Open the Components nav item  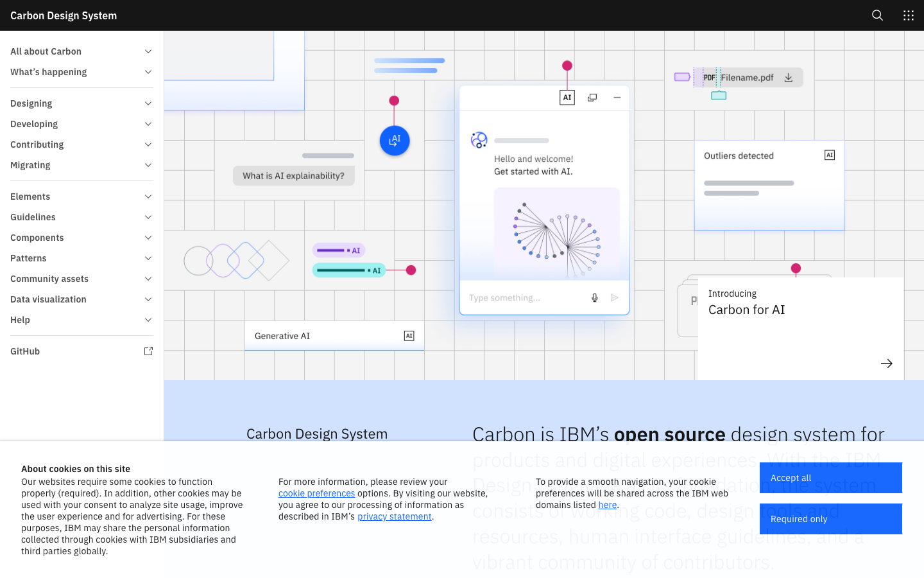coord(81,238)
